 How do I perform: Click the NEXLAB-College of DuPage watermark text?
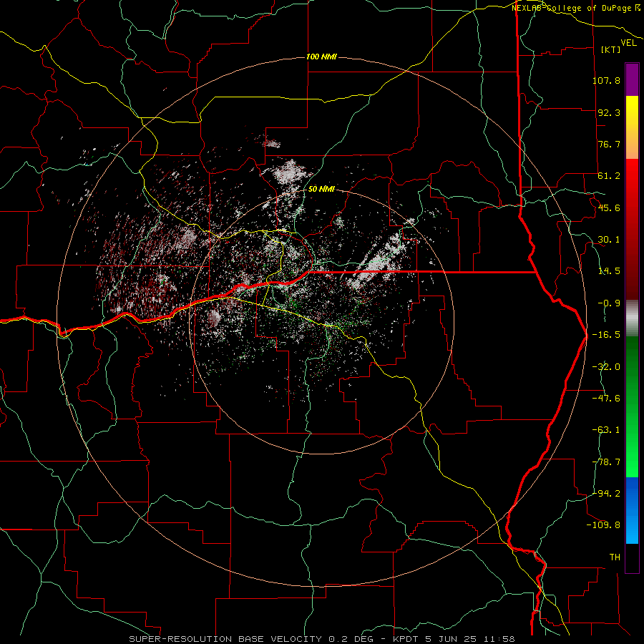(576, 8)
